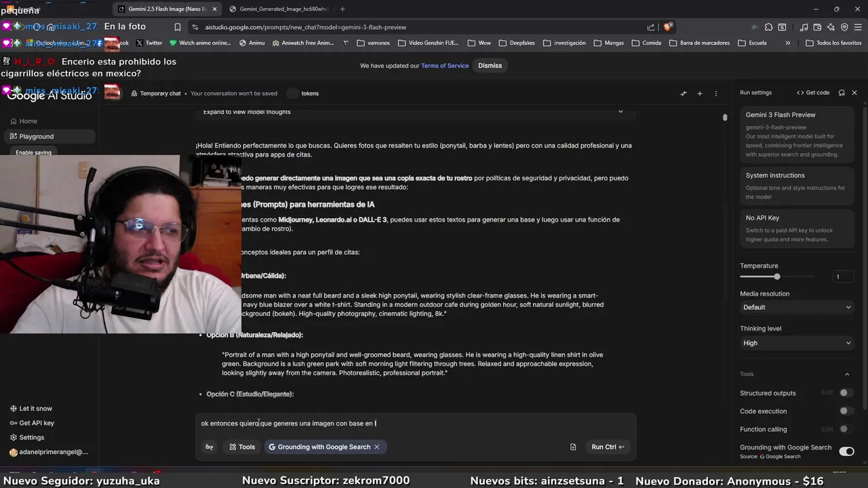This screenshot has height=488, width=868.
Task: Toggle Function calling switch
Action: [x=845, y=429]
